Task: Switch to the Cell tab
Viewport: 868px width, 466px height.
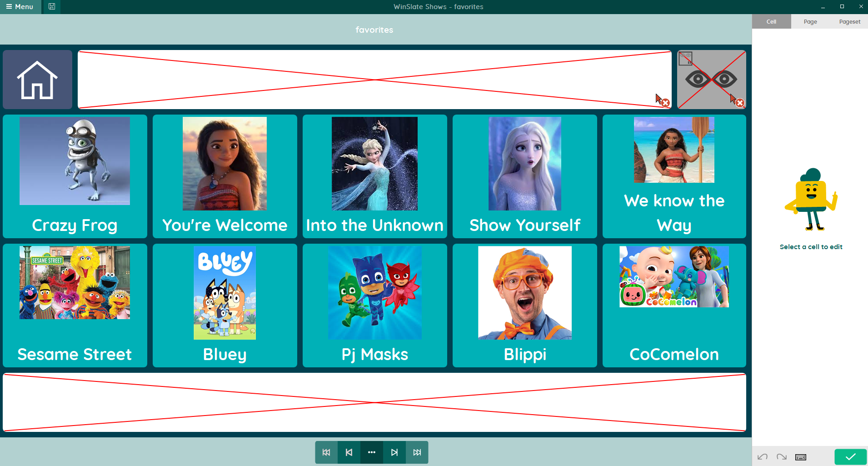Action: tap(772, 21)
